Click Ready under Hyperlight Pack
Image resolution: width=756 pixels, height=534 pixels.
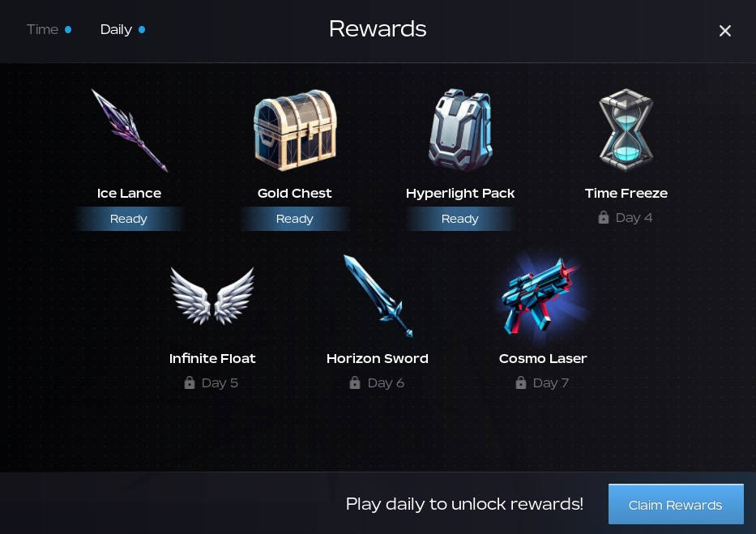(460, 219)
